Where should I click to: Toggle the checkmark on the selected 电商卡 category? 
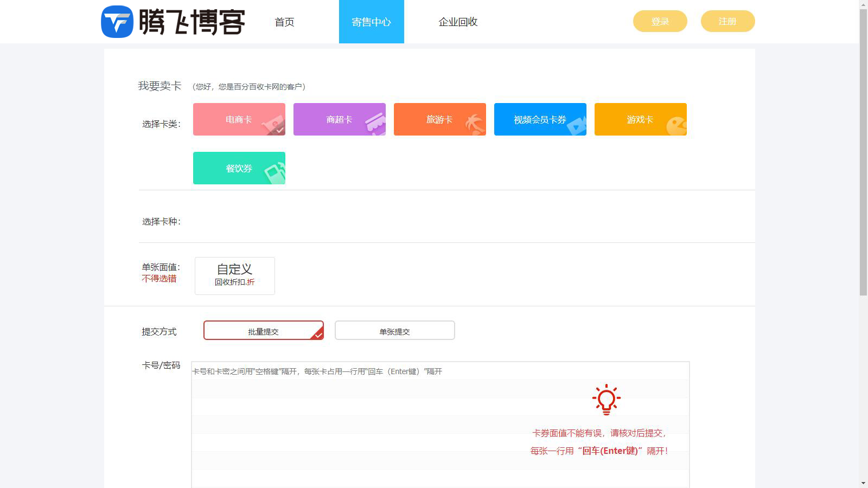pos(279,131)
